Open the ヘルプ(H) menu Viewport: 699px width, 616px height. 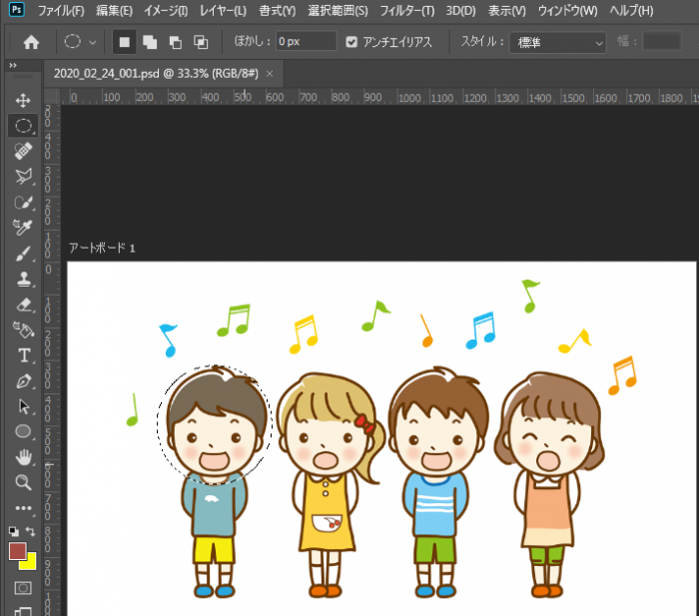pos(631,10)
